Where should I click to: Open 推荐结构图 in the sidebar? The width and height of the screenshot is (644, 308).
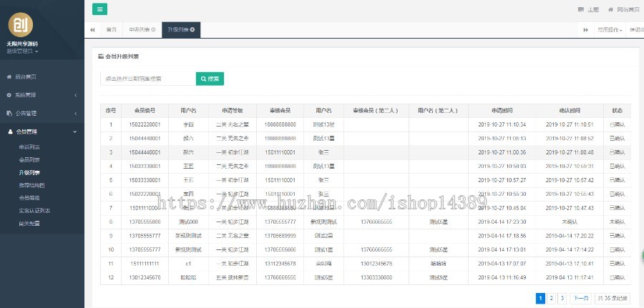(31, 185)
